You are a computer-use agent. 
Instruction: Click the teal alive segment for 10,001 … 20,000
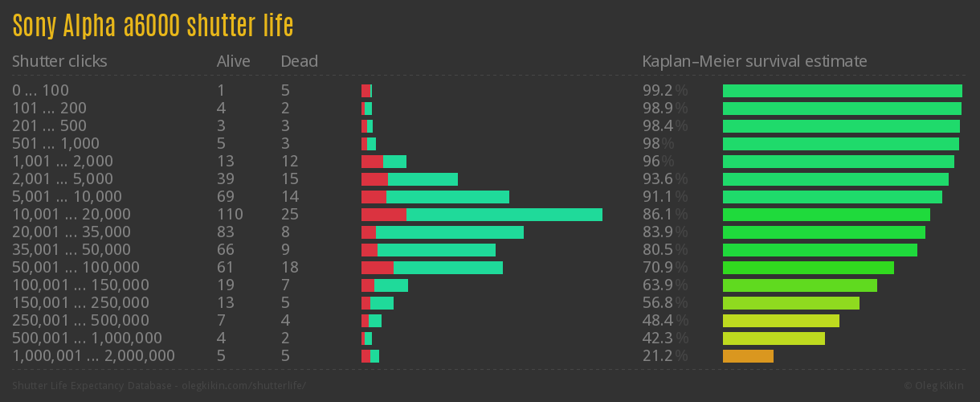click(504, 215)
